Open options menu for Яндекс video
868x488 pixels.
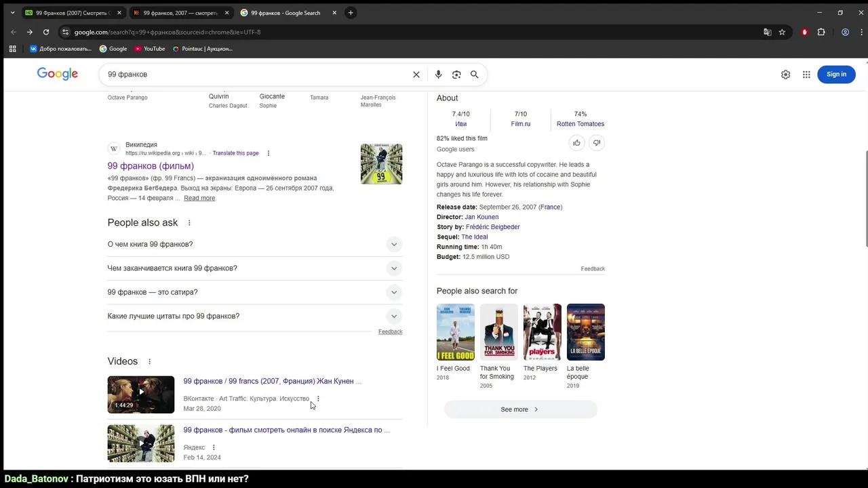tap(214, 447)
